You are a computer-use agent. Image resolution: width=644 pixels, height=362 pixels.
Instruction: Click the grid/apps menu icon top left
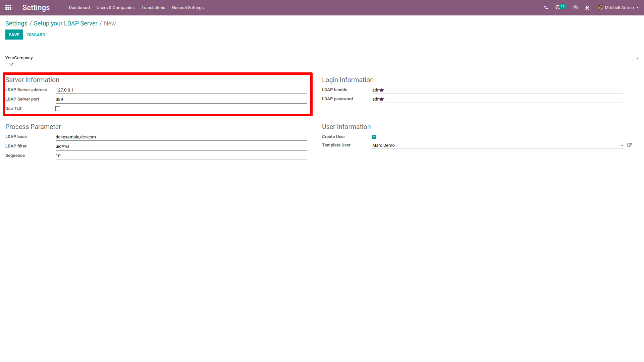coord(8,7)
